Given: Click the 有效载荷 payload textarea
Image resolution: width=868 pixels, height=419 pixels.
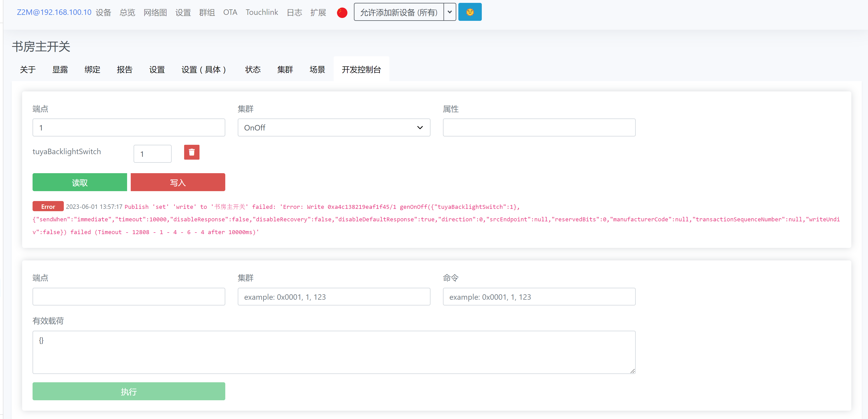Looking at the screenshot, I should (x=334, y=352).
